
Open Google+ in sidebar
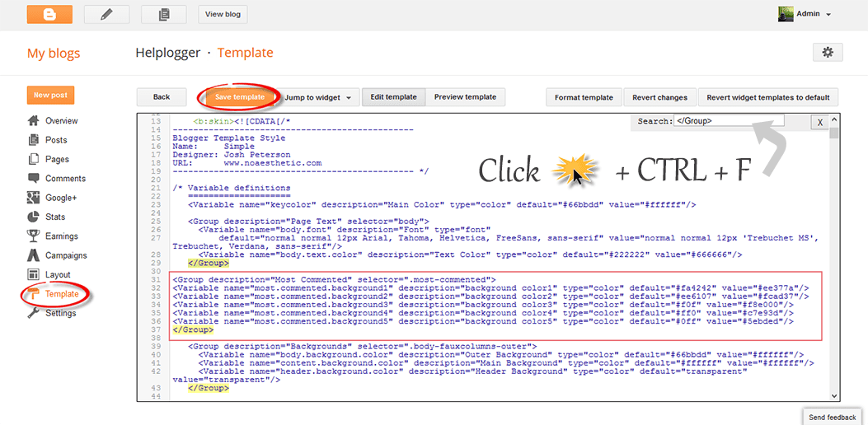coord(61,198)
